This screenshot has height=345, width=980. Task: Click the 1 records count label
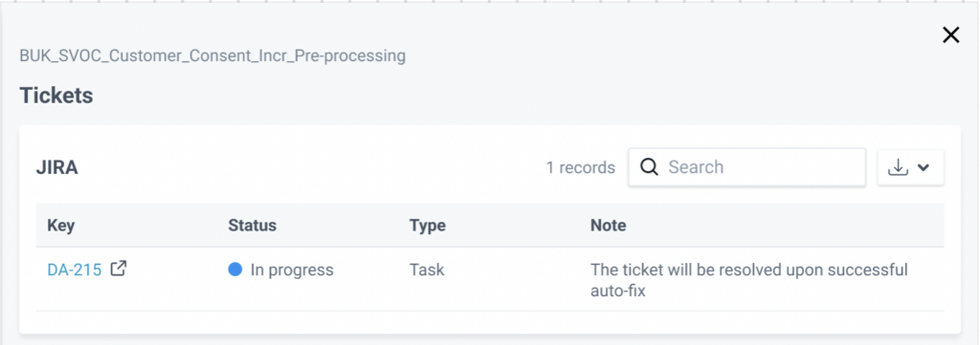[581, 167]
